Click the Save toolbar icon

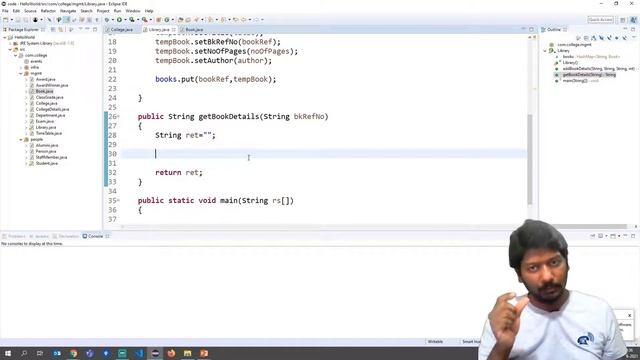tap(18, 20)
